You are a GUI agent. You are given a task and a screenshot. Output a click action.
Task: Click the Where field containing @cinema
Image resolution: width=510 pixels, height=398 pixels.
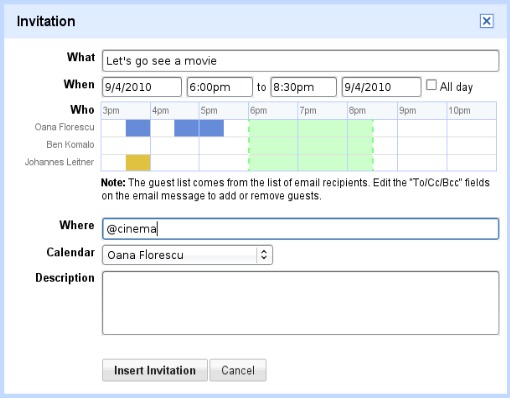click(300, 229)
